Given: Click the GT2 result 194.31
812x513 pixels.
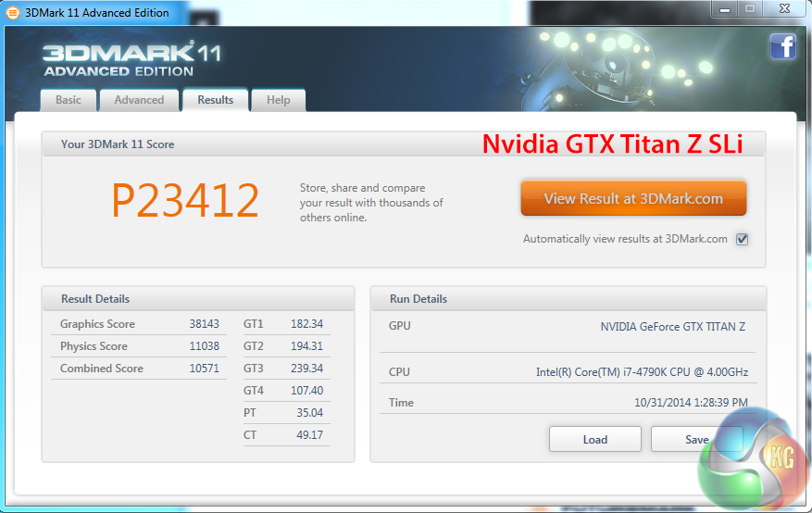Looking at the screenshot, I should (306, 346).
